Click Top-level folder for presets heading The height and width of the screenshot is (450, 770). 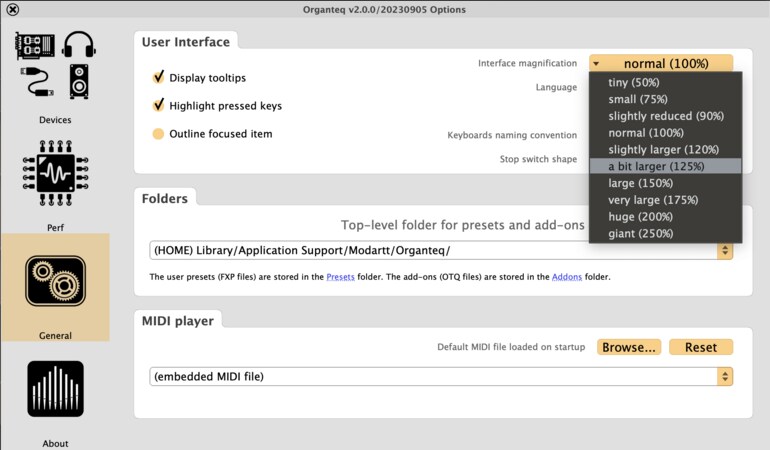coord(463,225)
